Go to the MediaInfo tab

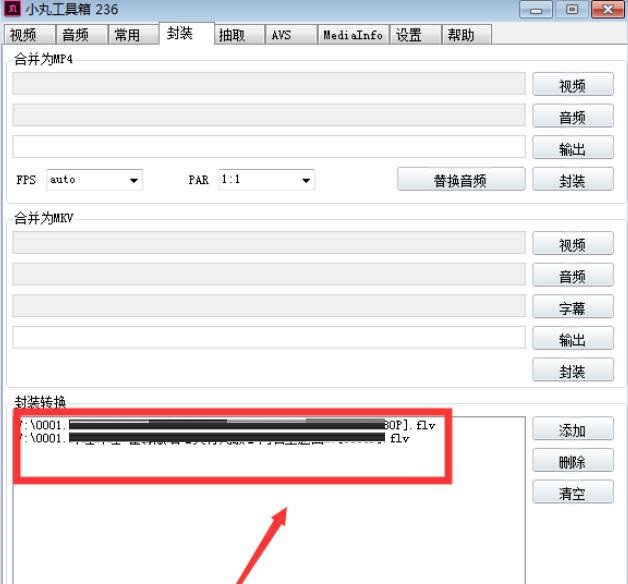(353, 35)
